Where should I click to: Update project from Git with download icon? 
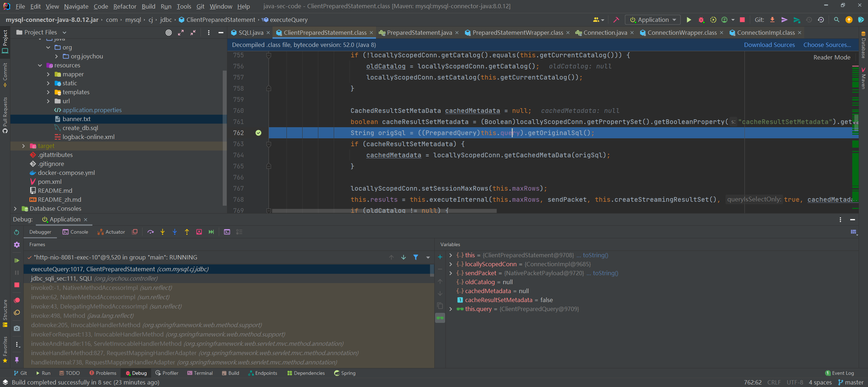(x=772, y=20)
